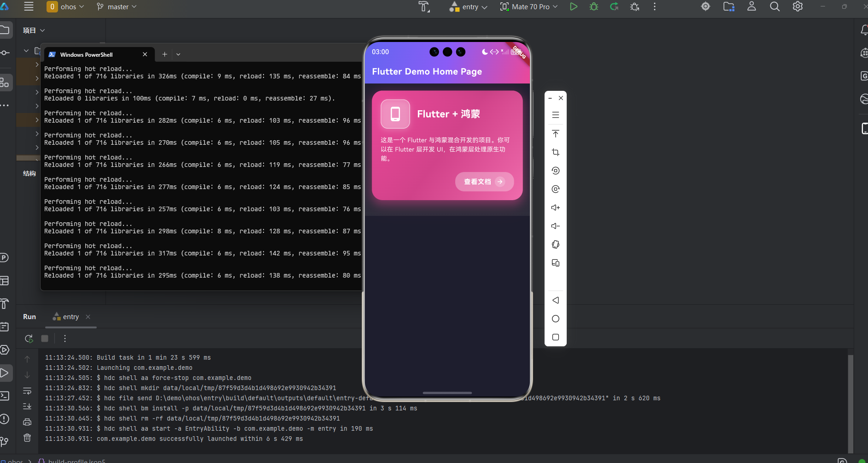This screenshot has width=868, height=463.
Task: Click the phone icon on Flutter card
Action: coord(395,114)
